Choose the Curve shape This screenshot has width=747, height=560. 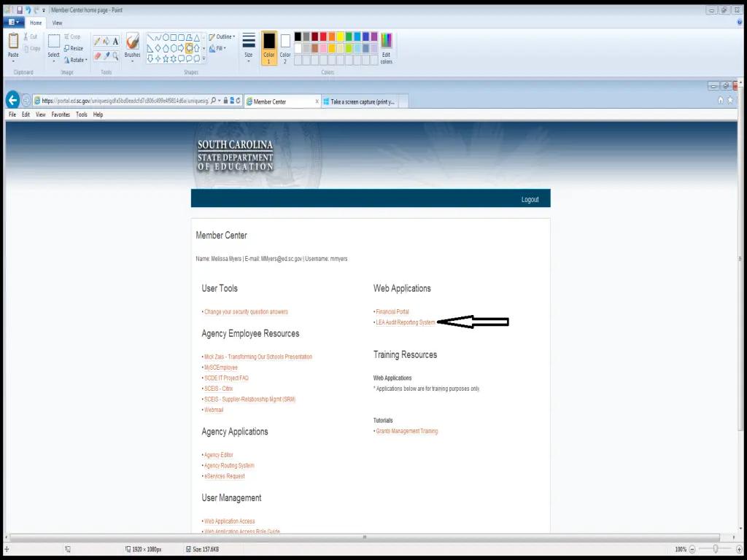pyautogui.click(x=158, y=37)
